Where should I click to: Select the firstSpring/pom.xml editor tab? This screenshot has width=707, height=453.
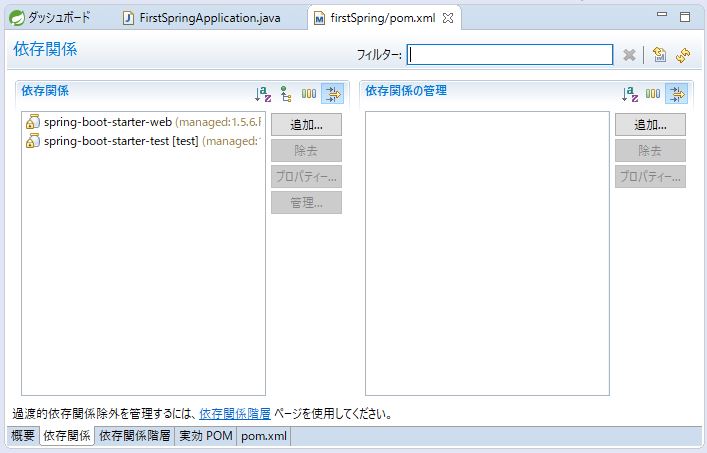(x=383, y=18)
